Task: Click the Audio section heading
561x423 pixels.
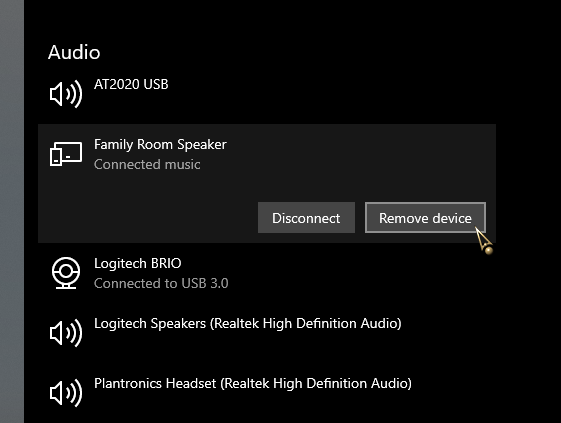Action: 74,52
